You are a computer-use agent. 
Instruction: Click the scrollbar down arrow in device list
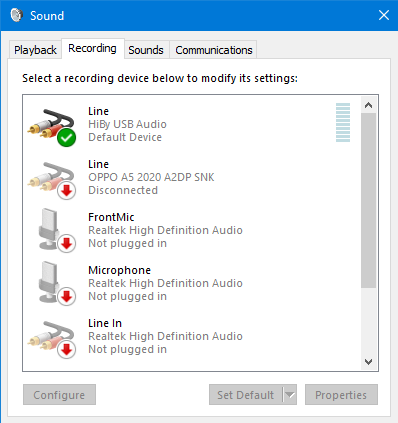[x=368, y=362]
